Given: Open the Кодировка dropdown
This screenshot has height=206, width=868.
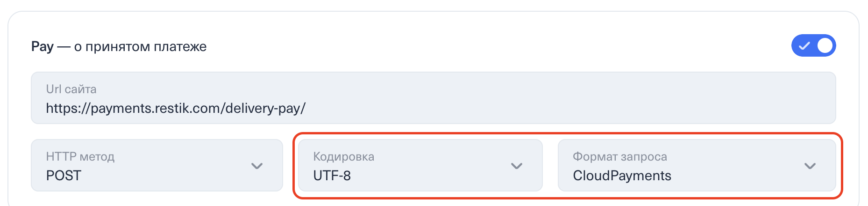Looking at the screenshot, I should pos(420,165).
